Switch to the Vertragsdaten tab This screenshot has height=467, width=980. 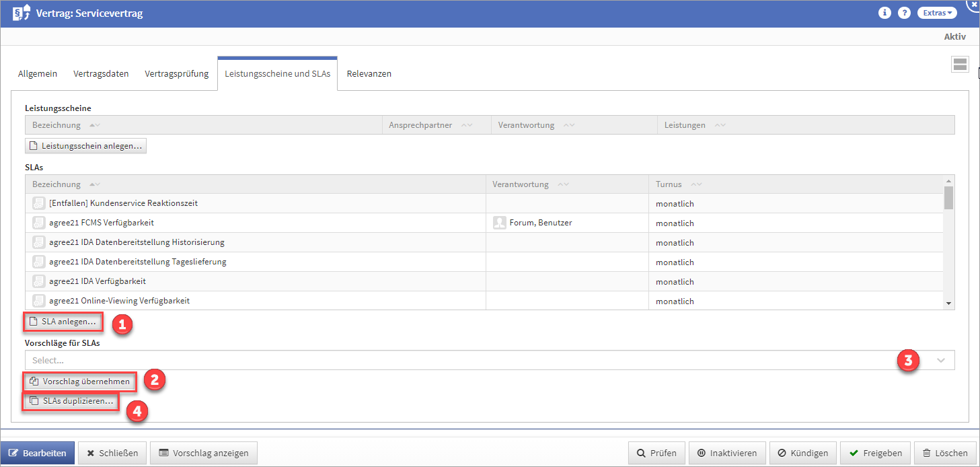click(101, 73)
